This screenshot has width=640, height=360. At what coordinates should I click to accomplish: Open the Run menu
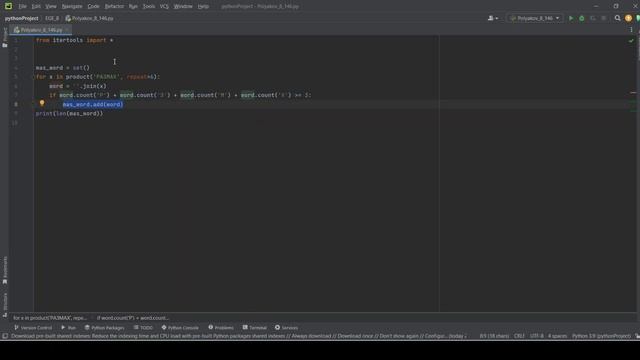pyautogui.click(x=133, y=7)
